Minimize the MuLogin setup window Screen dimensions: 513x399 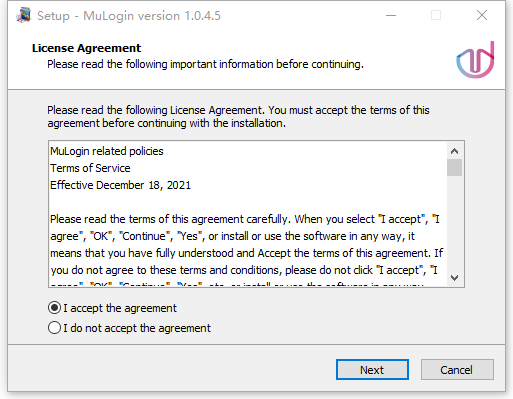(x=391, y=15)
